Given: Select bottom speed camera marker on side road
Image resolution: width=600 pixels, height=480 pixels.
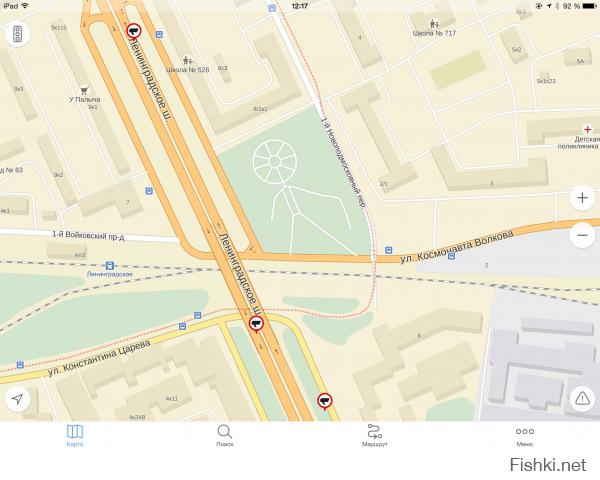Looking at the screenshot, I should tap(325, 401).
